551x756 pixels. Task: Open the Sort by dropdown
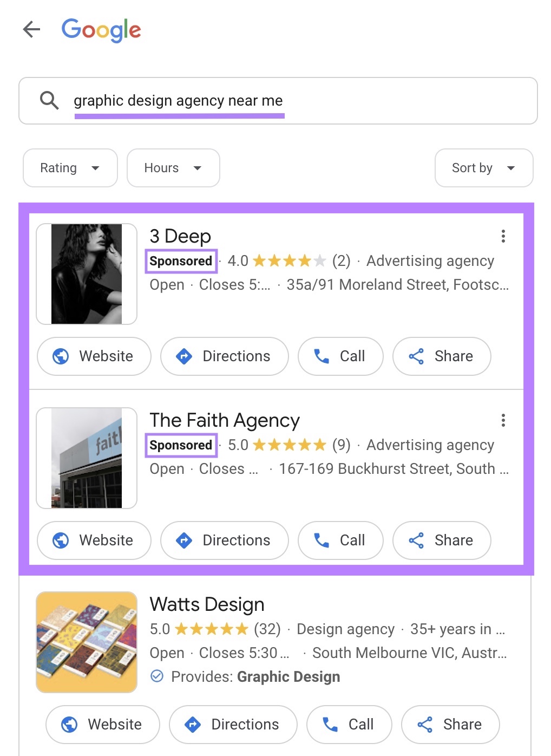483,168
